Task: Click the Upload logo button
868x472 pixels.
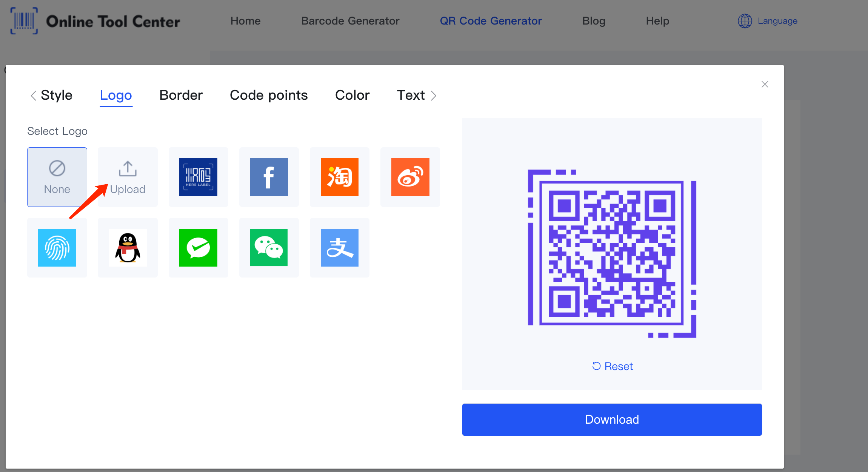Action: [128, 176]
